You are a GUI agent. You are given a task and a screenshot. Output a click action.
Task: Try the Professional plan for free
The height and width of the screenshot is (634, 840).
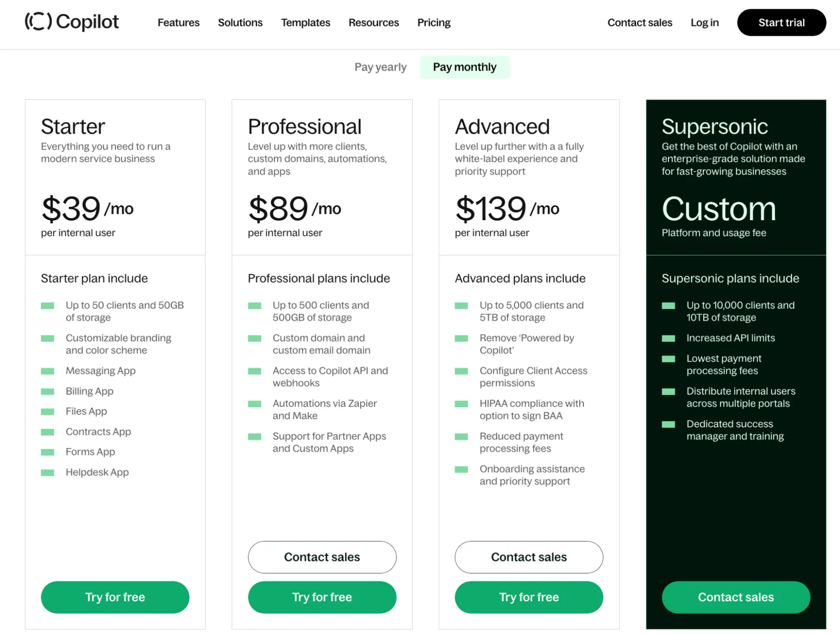pyautogui.click(x=322, y=597)
